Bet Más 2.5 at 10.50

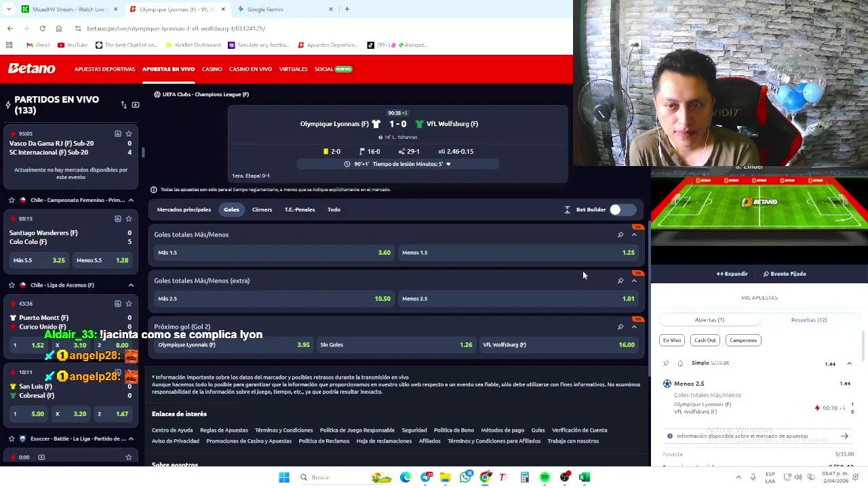point(273,299)
